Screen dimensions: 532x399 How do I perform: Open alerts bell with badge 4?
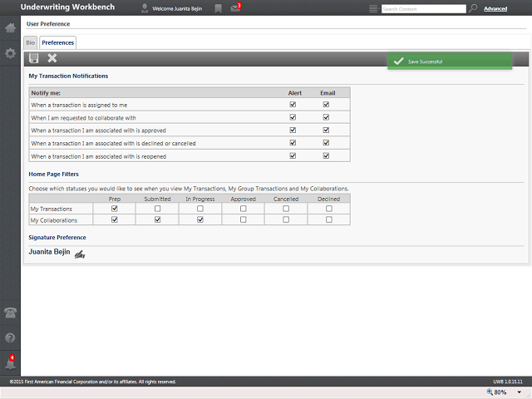click(10, 362)
